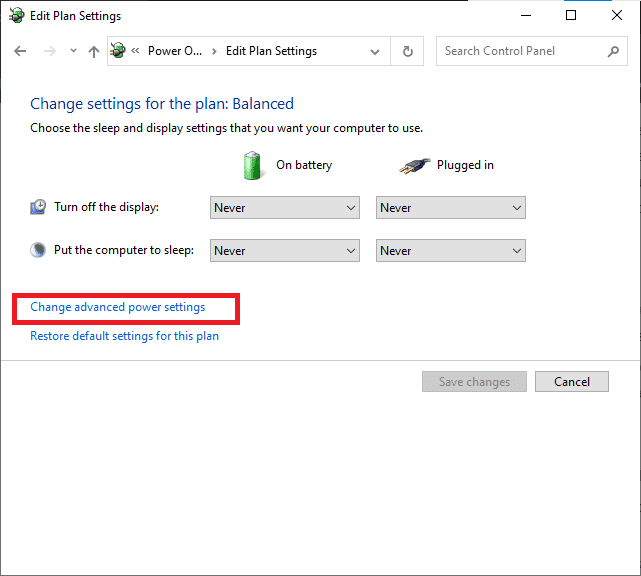Viewport: 641px width, 576px height.
Task: Expand the address bar history dropdown
Action: click(x=375, y=52)
